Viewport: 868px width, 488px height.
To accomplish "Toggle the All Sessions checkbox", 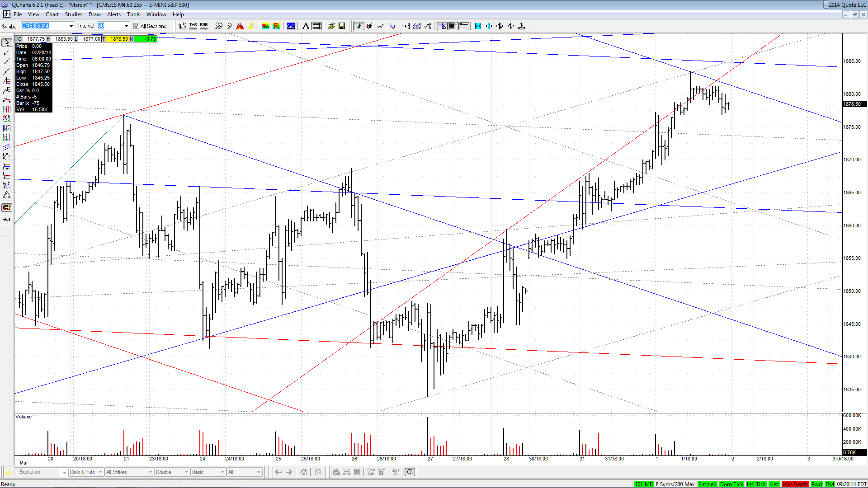I will (136, 26).
